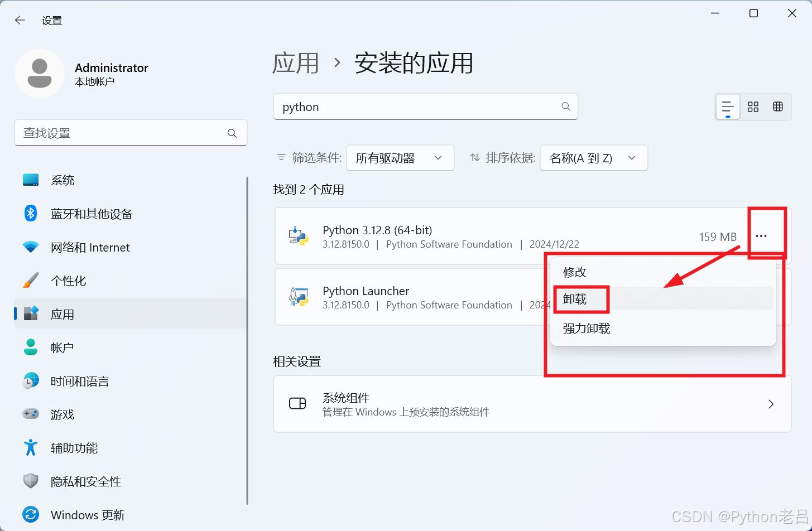Click the Python 3.12.8 installer icon

(x=299, y=236)
